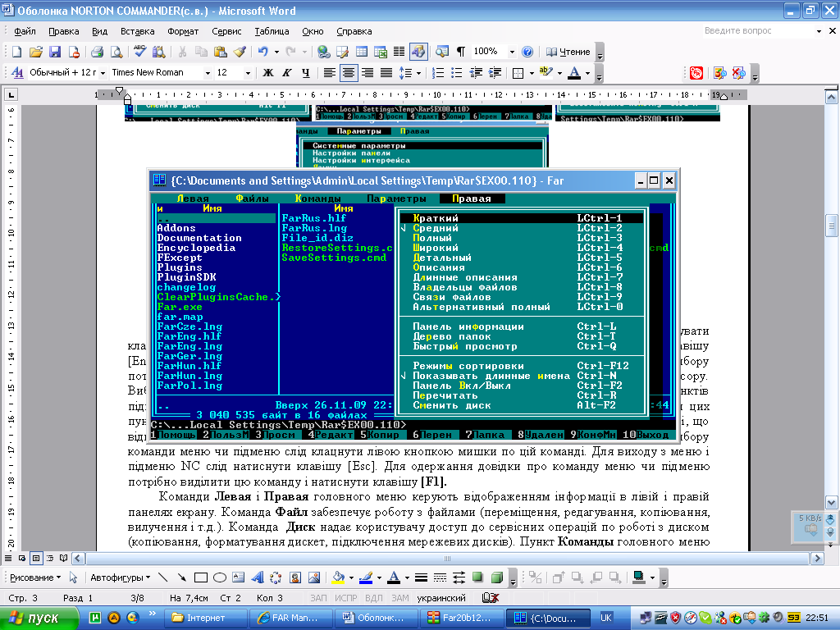Insert WordArt using the slanted A icon

pos(258,577)
